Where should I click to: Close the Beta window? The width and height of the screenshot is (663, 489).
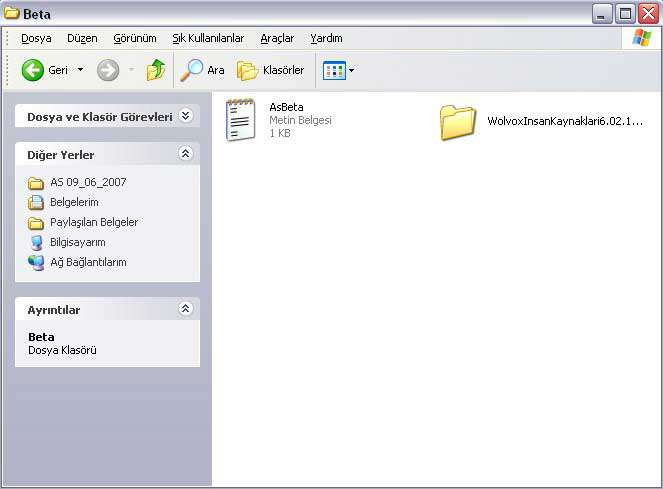pyautogui.click(x=648, y=14)
